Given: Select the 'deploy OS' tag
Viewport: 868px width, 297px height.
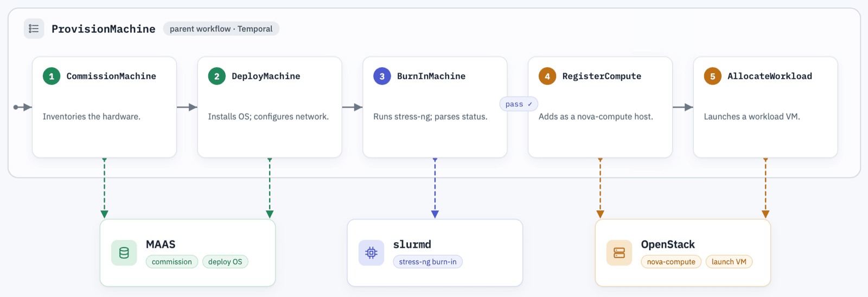Looking at the screenshot, I should click(225, 262).
